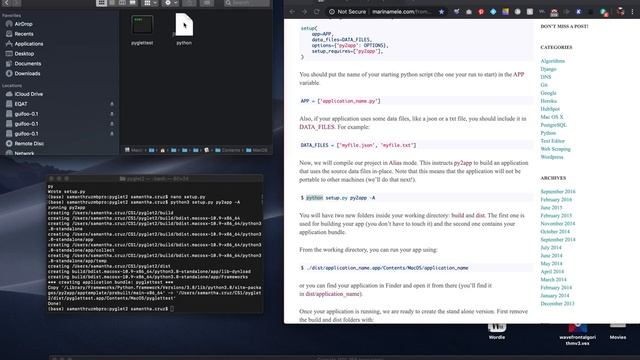Image resolution: width=640 pixels, height=360 pixels.
Task: Click the highlighted python word in command
Action: point(314,198)
